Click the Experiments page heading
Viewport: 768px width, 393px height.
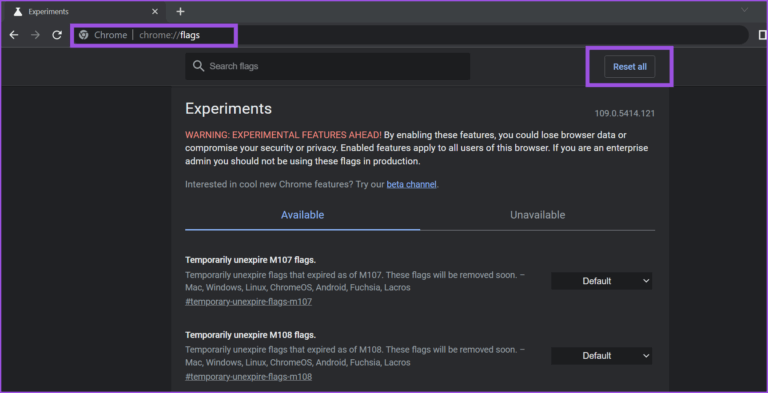click(228, 109)
